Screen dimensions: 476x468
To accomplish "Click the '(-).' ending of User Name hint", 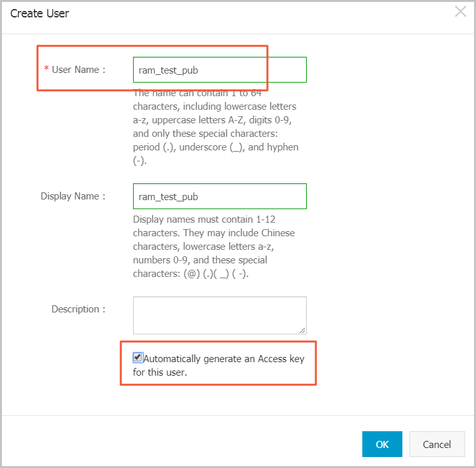I will pyautogui.click(x=140, y=161).
